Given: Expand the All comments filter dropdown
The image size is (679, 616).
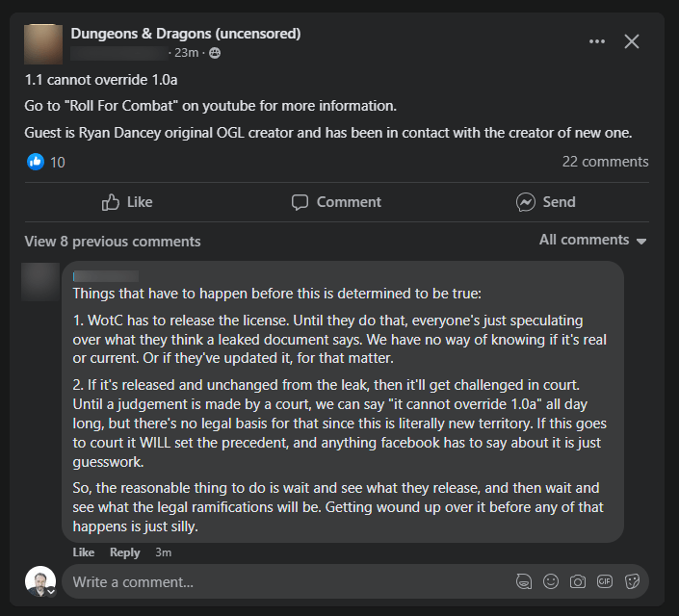Looking at the screenshot, I should coord(592,240).
